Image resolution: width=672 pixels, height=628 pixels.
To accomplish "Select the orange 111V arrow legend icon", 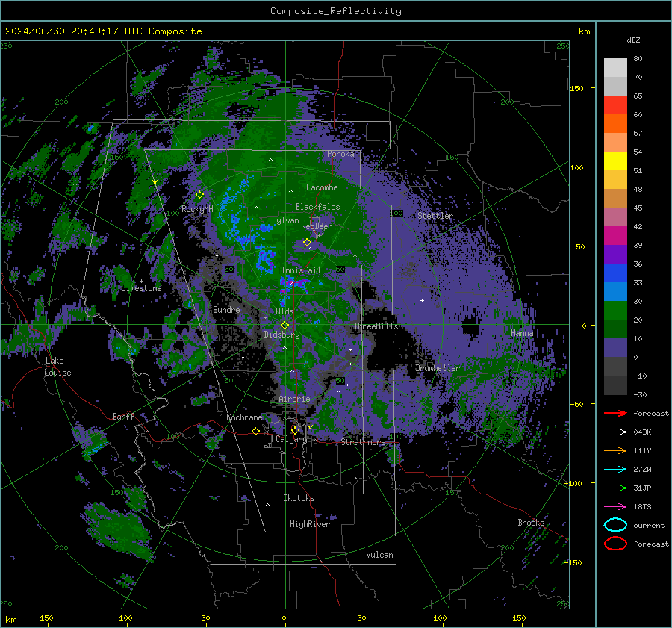I will point(615,450).
